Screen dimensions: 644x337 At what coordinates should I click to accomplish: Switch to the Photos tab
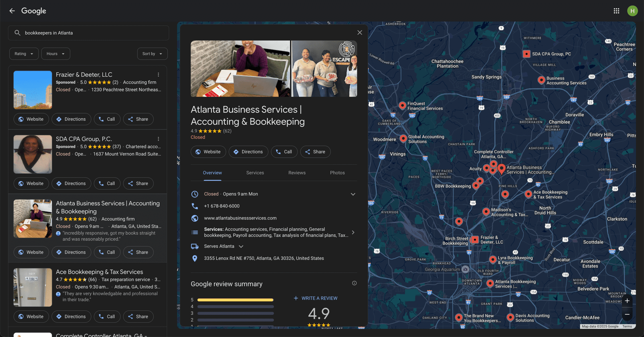(337, 173)
